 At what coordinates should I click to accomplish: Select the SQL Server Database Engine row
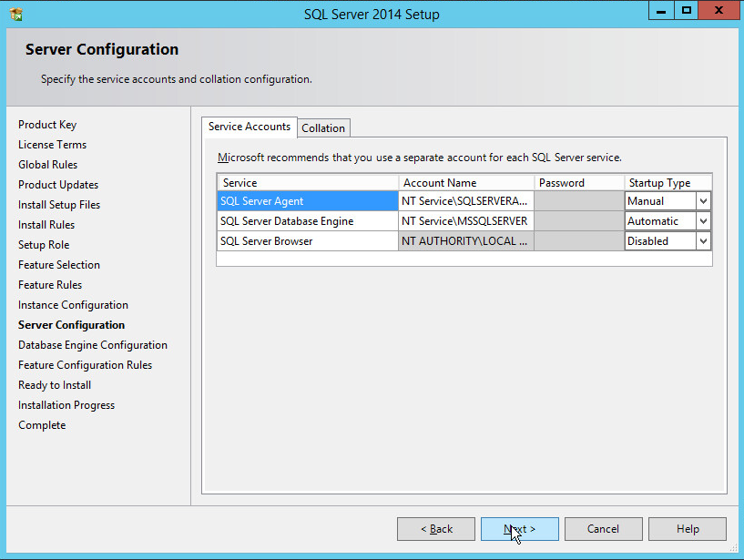coord(307,221)
